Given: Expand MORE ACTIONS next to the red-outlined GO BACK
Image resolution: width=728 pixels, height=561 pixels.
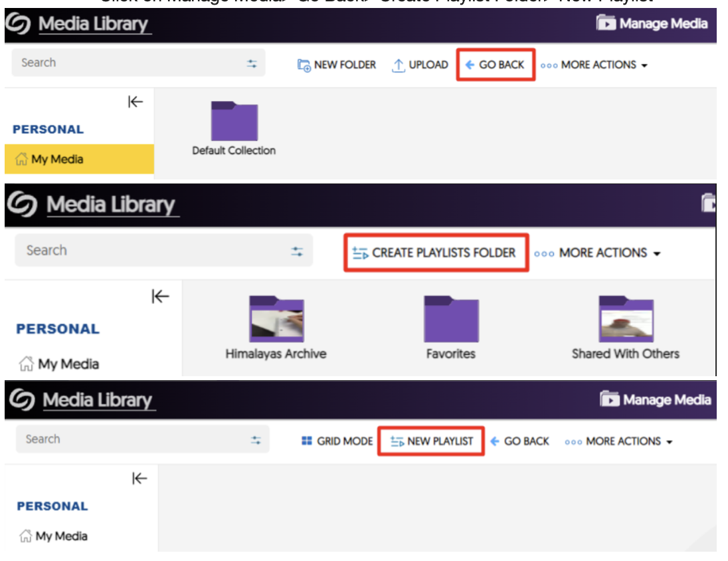Looking at the screenshot, I should point(594,65).
